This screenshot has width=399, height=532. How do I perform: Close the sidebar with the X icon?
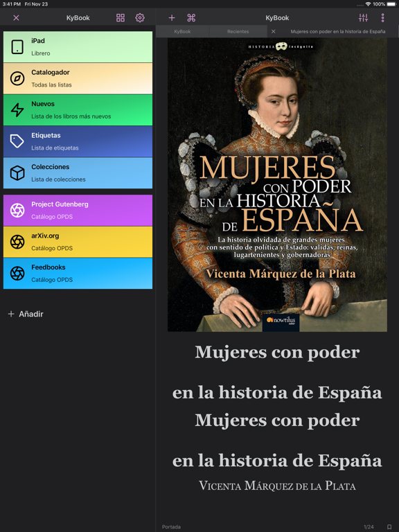tap(16, 17)
